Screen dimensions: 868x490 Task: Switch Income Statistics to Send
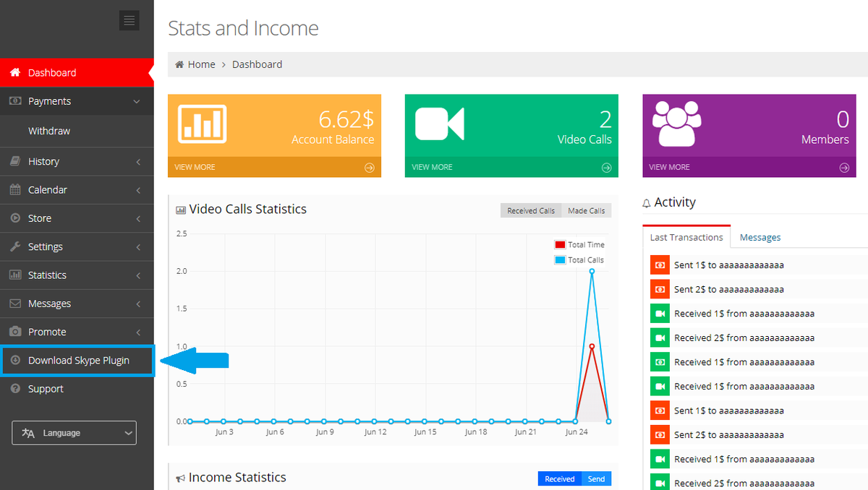click(597, 478)
